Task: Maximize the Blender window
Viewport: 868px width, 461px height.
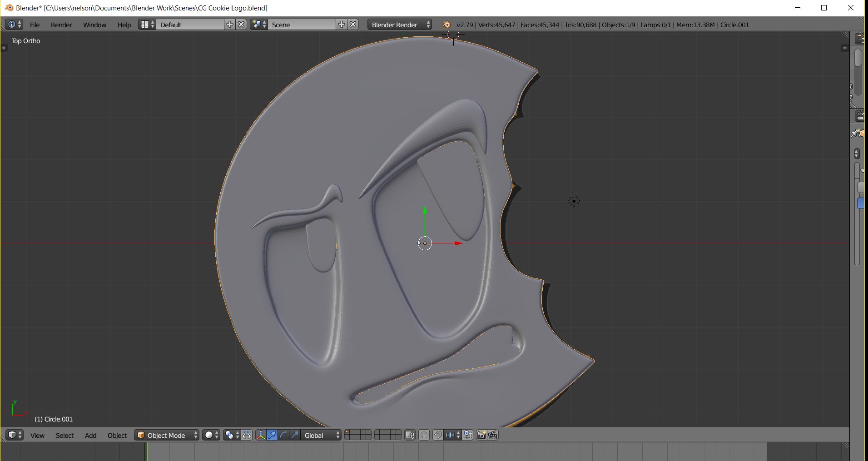Action: (x=824, y=8)
